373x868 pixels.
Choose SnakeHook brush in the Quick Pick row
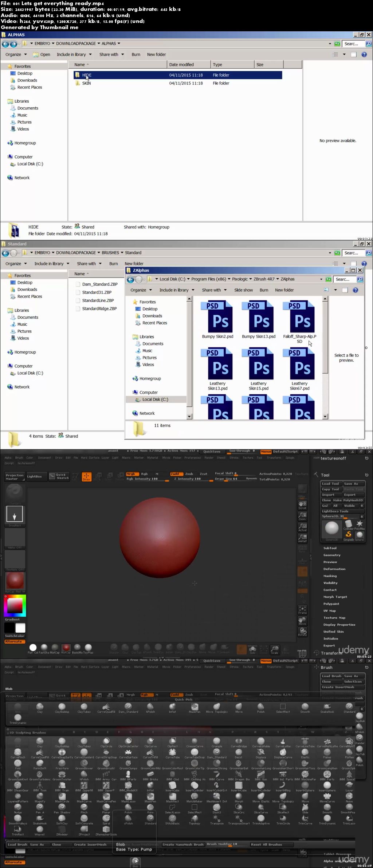point(327,708)
